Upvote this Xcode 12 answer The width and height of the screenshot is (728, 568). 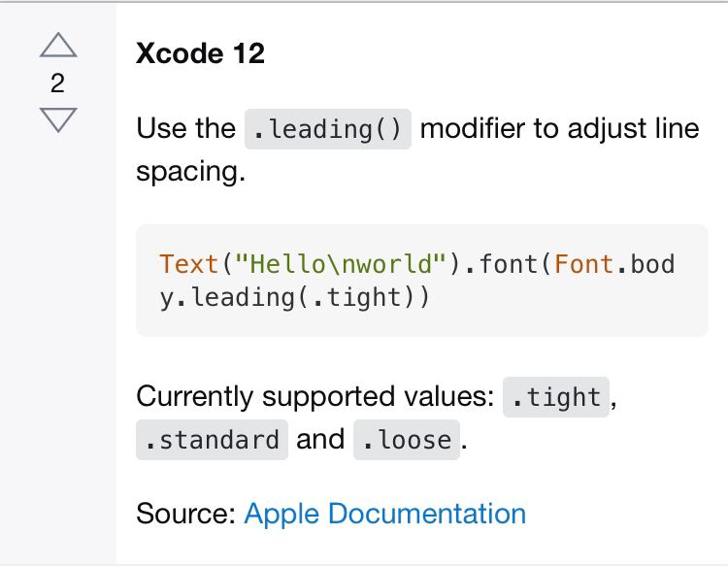(58, 45)
